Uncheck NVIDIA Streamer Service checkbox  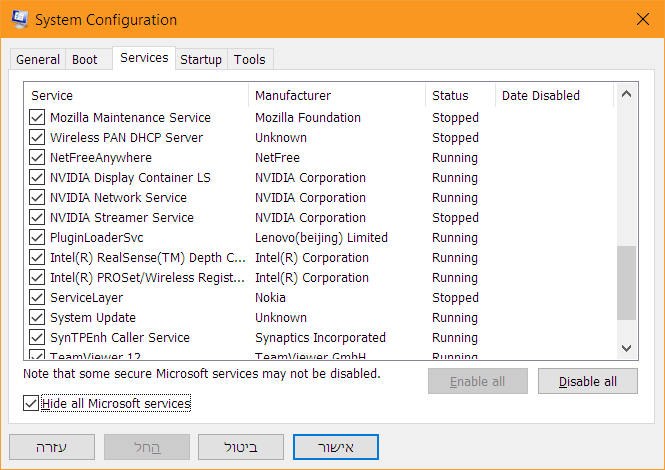click(37, 217)
